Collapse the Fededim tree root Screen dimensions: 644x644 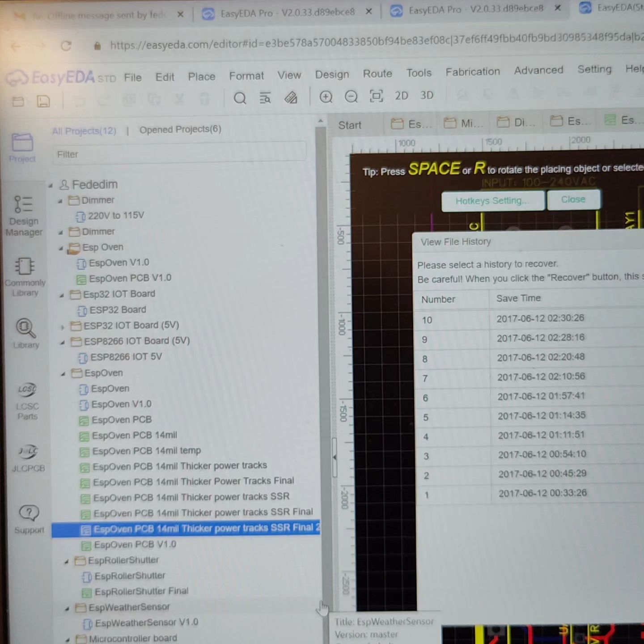(x=51, y=185)
